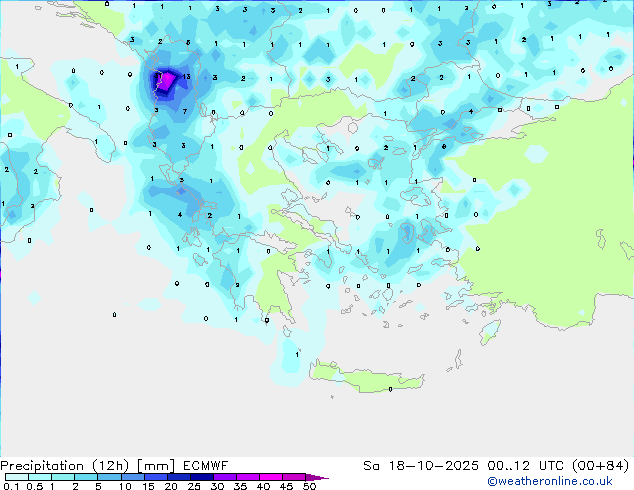Click the 15–20 mm blue legend swatch

click(x=155, y=477)
